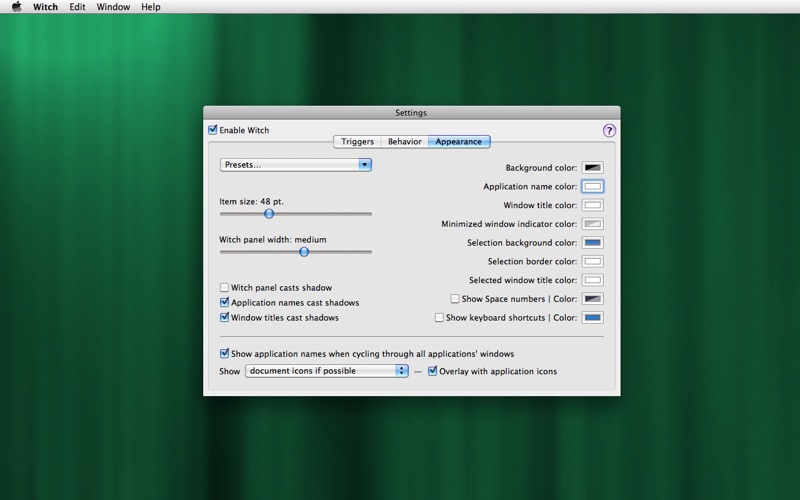Click the purple help question mark icon

[x=609, y=131]
